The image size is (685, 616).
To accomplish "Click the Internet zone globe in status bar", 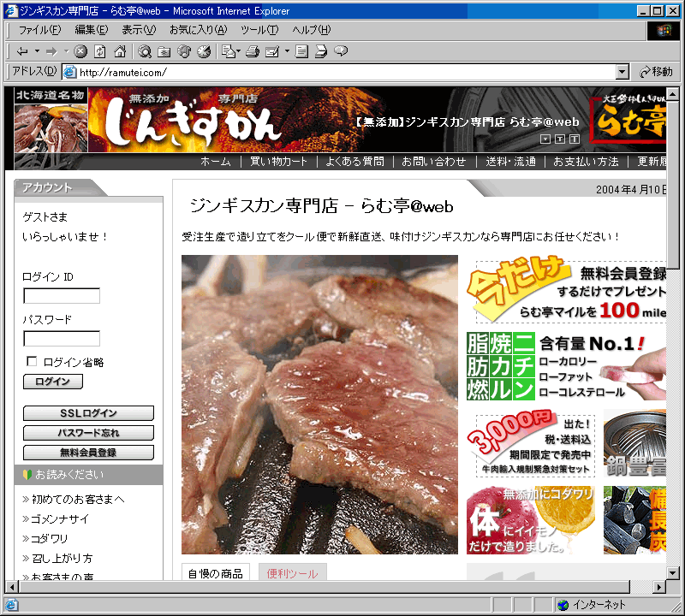I will coord(563,605).
